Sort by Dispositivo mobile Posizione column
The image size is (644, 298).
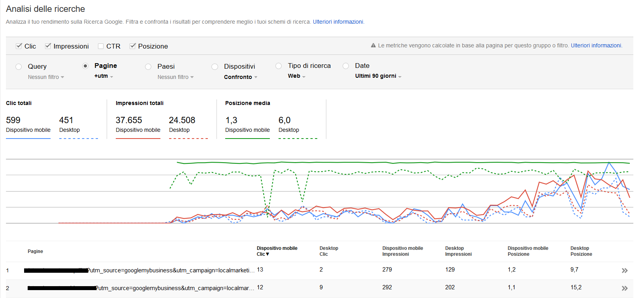pos(528,251)
